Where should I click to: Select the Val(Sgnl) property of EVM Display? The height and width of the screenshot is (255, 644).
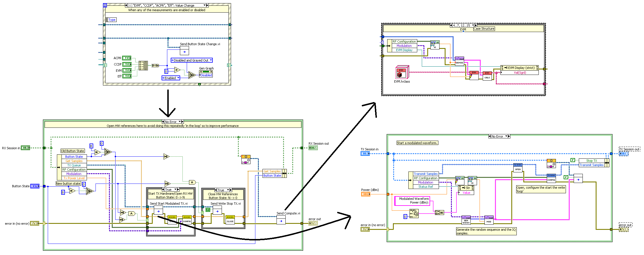point(520,73)
